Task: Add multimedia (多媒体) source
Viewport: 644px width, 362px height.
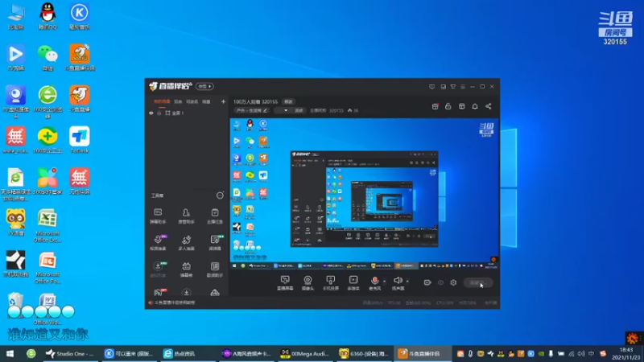Action: [353, 283]
